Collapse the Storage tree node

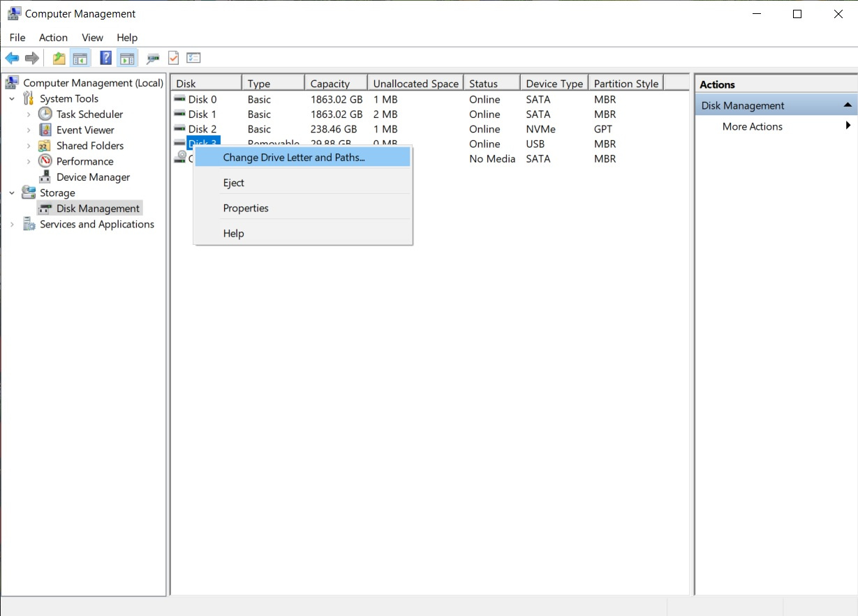pyautogui.click(x=12, y=193)
